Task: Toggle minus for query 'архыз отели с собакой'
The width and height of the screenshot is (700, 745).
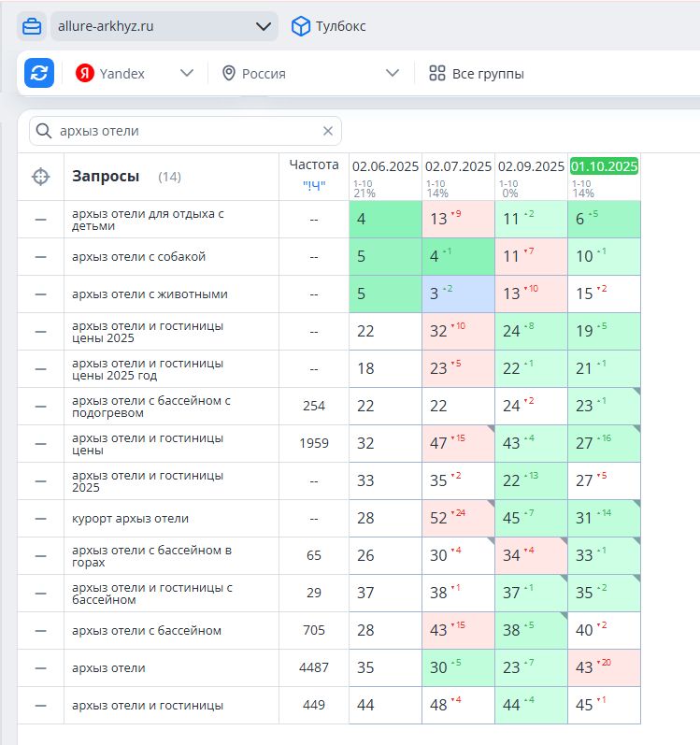Action: click(x=40, y=257)
